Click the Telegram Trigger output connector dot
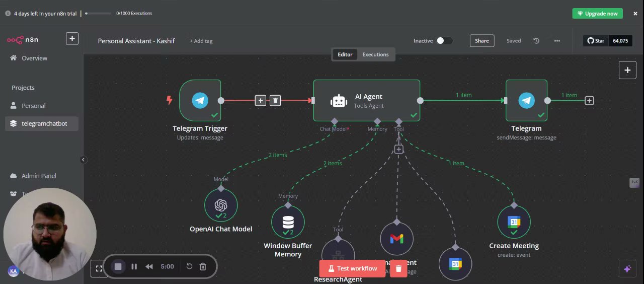The image size is (644, 284). click(221, 101)
